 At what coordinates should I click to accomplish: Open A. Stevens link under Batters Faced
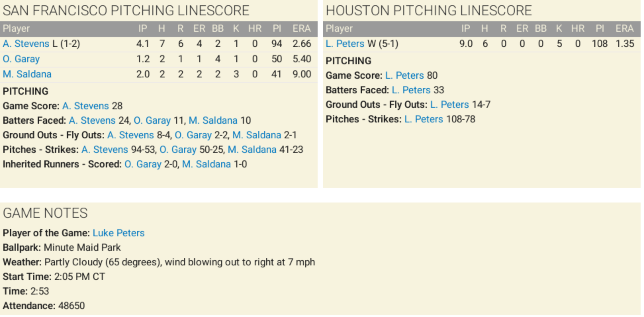click(x=92, y=120)
